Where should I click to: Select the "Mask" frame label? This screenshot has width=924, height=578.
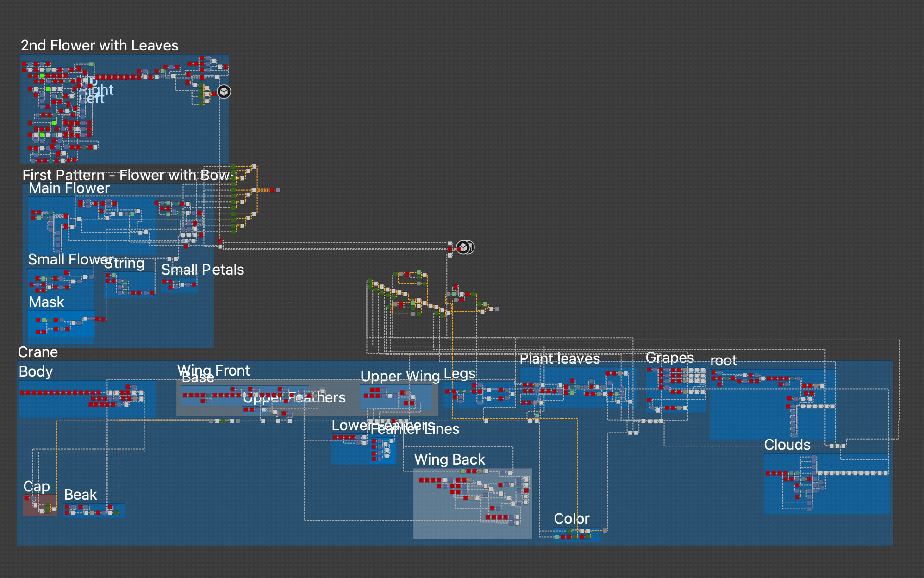point(46,302)
